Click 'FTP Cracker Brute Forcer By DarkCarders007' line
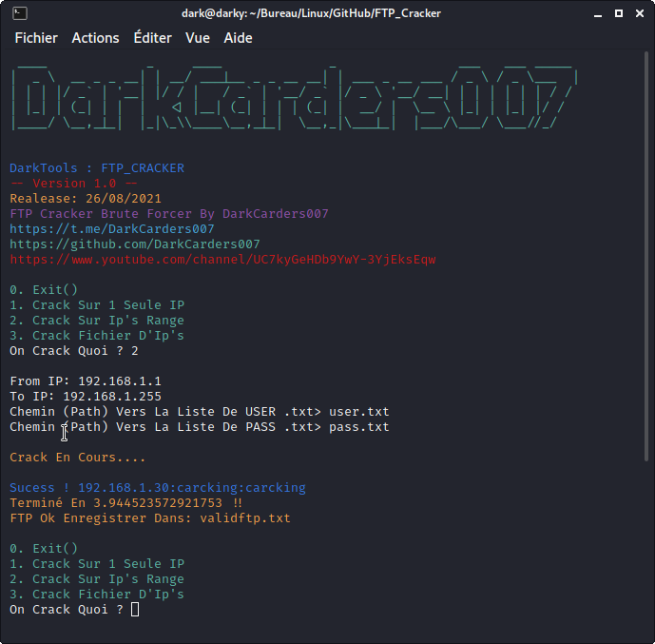This screenshot has height=644, width=655. click(x=169, y=213)
